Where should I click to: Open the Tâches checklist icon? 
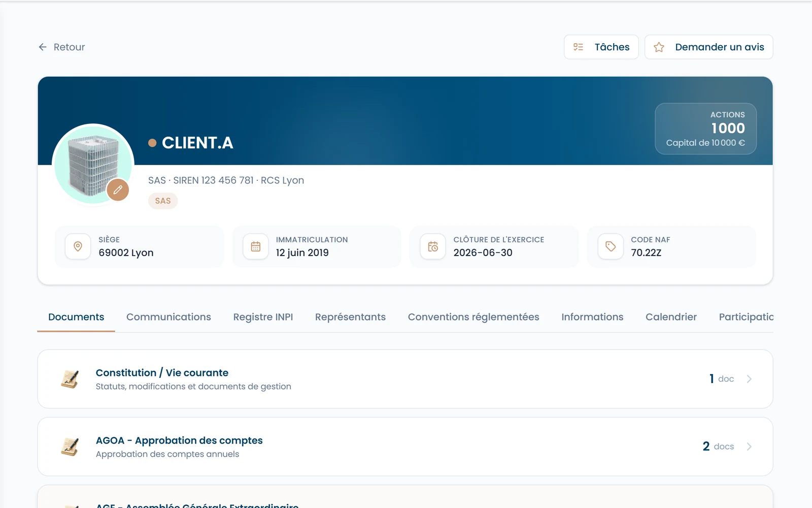pos(578,47)
